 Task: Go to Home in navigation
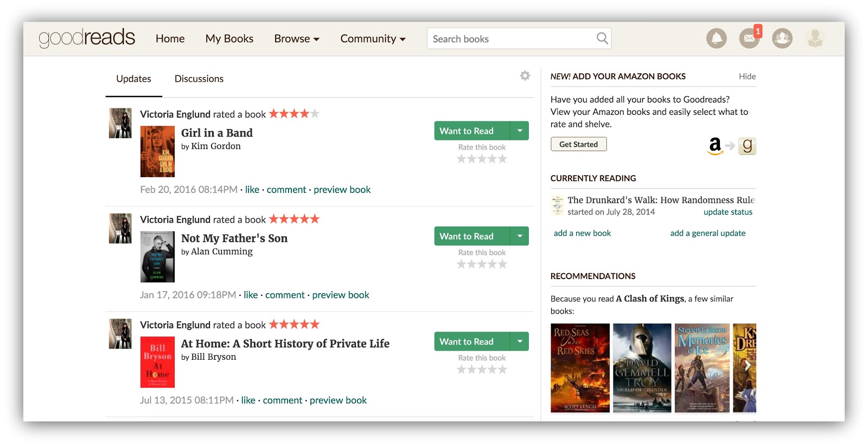point(170,38)
